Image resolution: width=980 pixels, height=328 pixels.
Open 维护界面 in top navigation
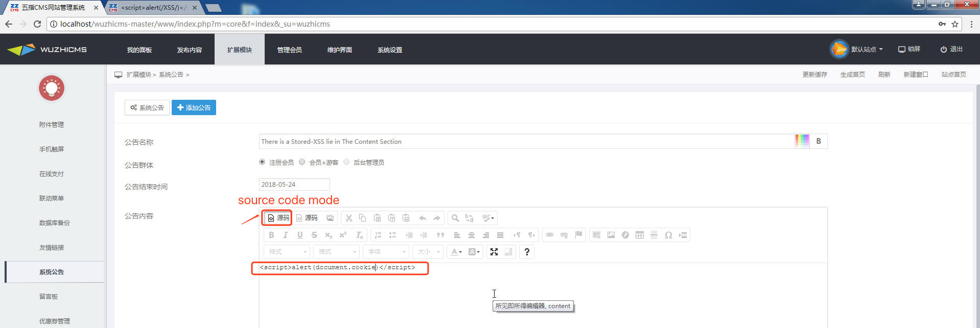tap(340, 50)
